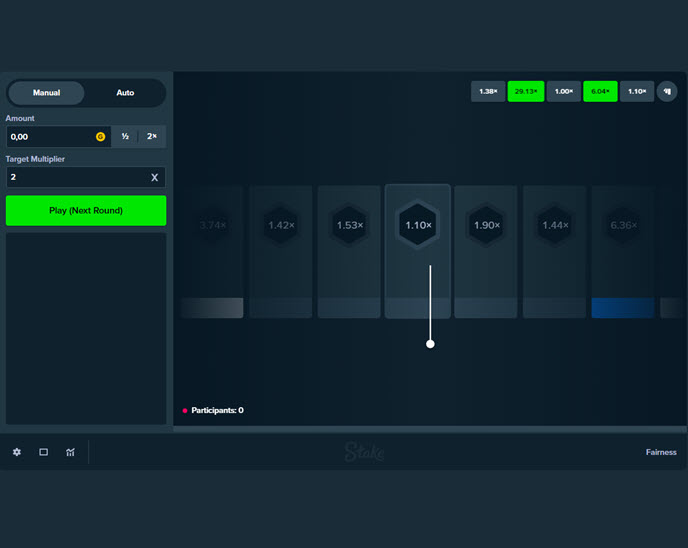The height and width of the screenshot is (548, 688).
Task: Click the gold coin currency icon
Action: coord(100,136)
